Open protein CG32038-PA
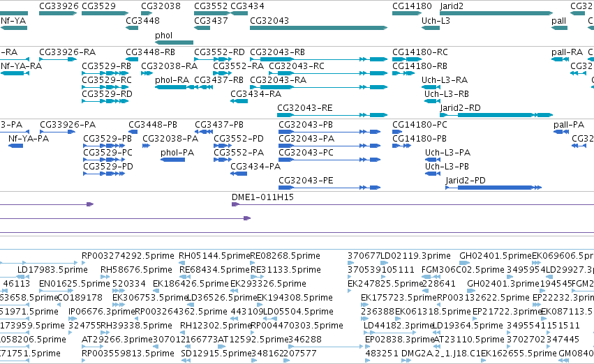The width and height of the screenshot is (594, 364). tap(170, 139)
